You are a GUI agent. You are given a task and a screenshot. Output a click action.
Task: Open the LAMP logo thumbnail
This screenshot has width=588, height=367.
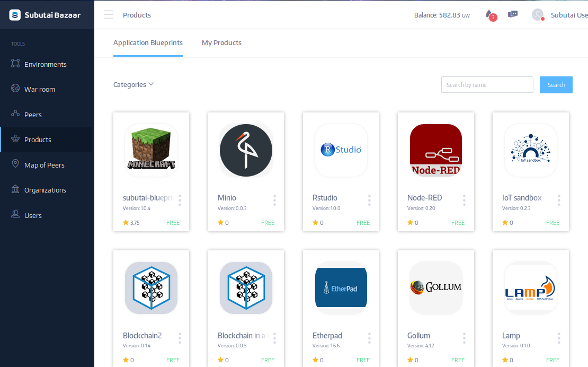click(531, 288)
